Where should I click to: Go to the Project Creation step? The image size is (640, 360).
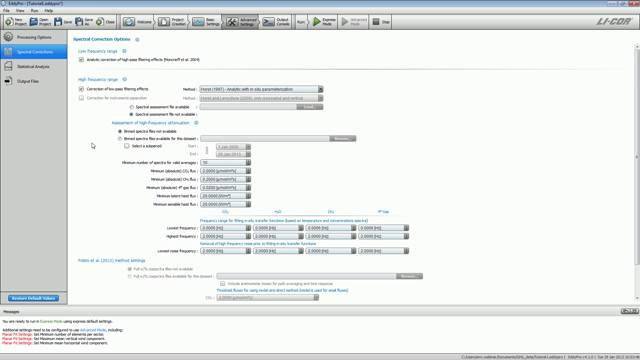pyautogui.click(x=172, y=22)
